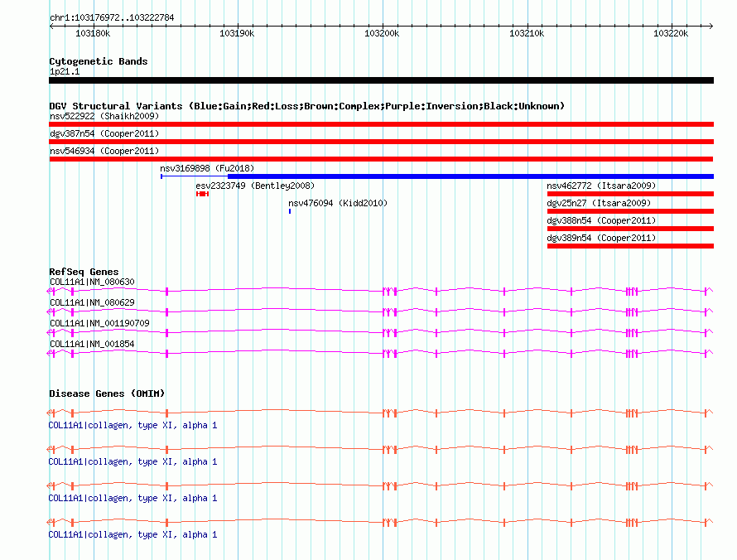737x560 pixels.
Task: Click the 103220k ruler tick label
Action: click(671, 33)
